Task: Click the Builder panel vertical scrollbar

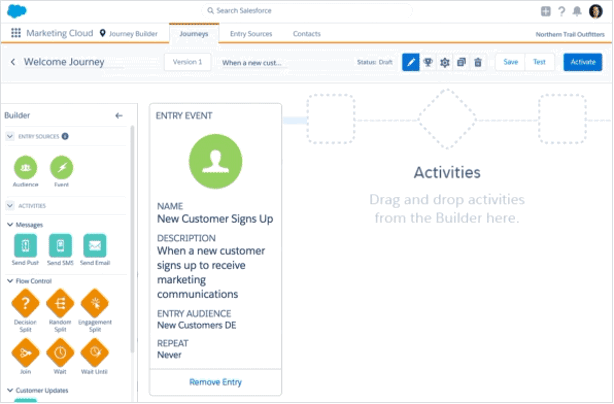Action: click(132, 239)
